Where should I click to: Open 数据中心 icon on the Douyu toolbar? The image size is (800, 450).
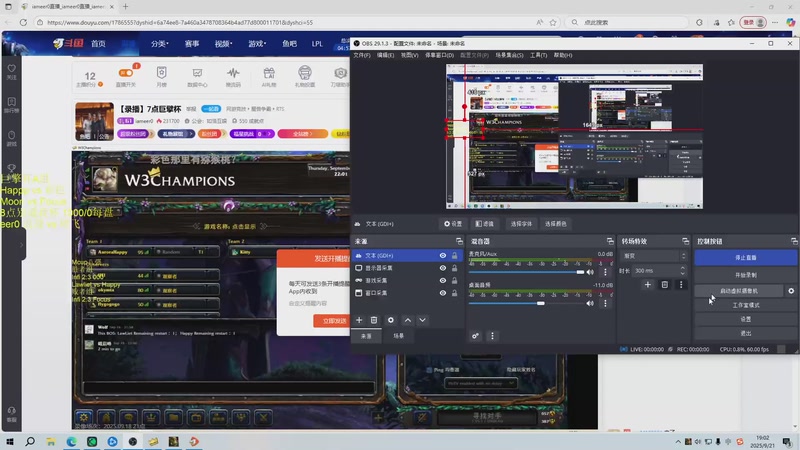click(197, 77)
